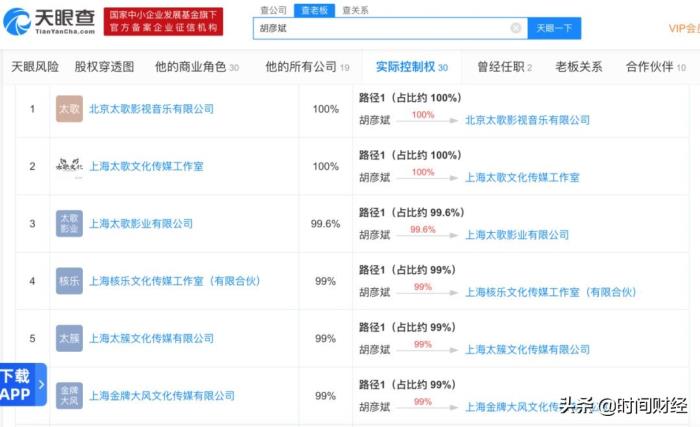Viewport: 700px width, 427px height.
Task: Click the search input containing 胡彦斌
Action: click(x=380, y=28)
